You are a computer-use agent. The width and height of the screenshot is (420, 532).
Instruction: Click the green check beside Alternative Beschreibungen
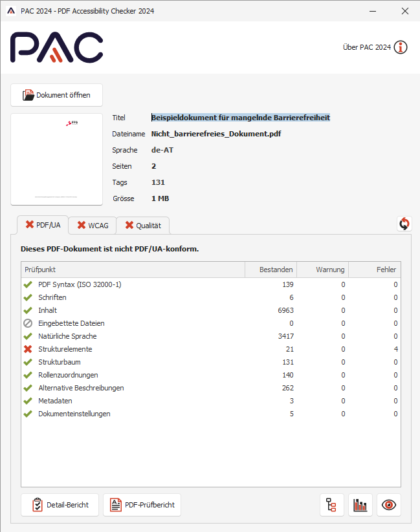point(28,388)
